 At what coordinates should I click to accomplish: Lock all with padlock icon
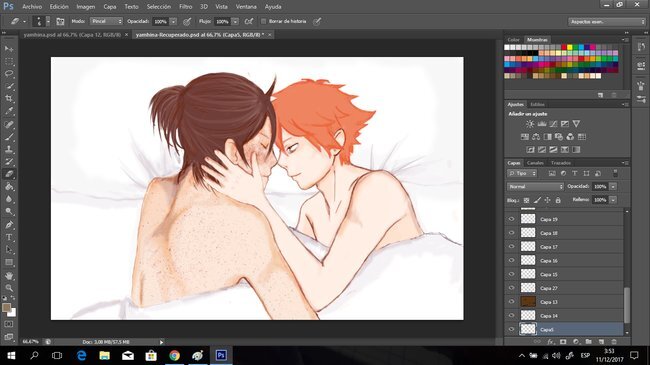(x=558, y=200)
